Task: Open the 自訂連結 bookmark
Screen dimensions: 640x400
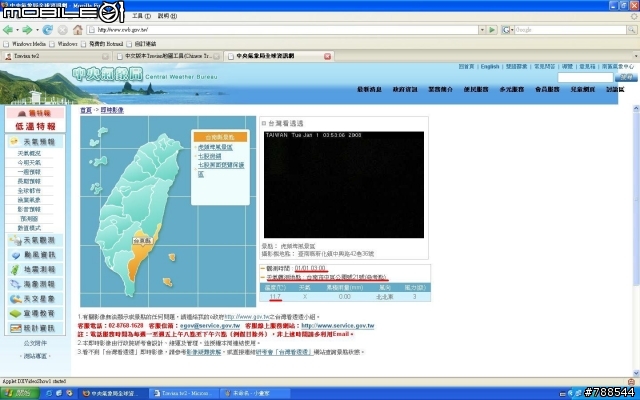Action: pos(142,44)
